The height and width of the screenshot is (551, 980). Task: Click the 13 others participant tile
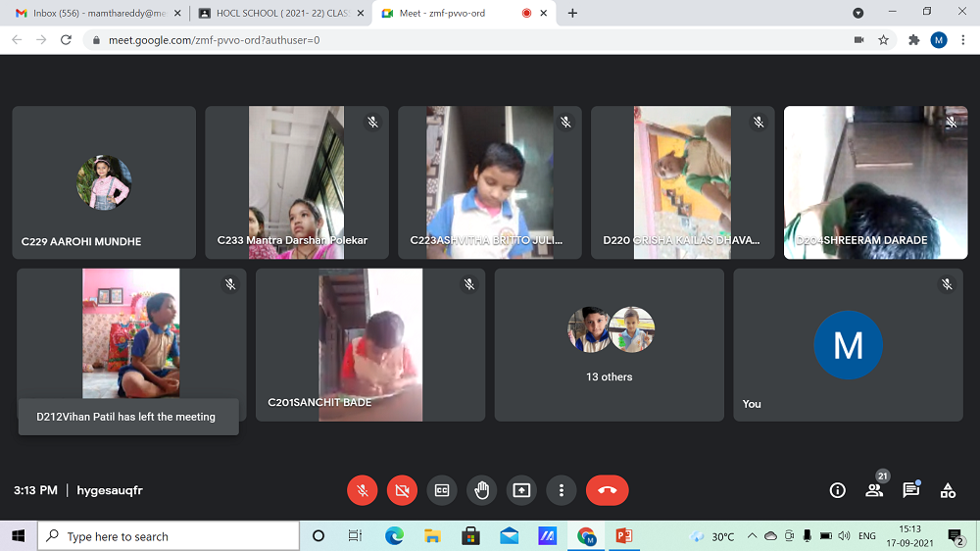coord(609,345)
